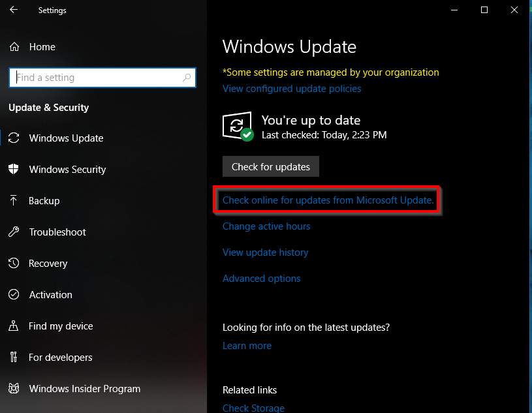Open Windows Security section
The width and height of the screenshot is (532, 413).
(x=67, y=169)
